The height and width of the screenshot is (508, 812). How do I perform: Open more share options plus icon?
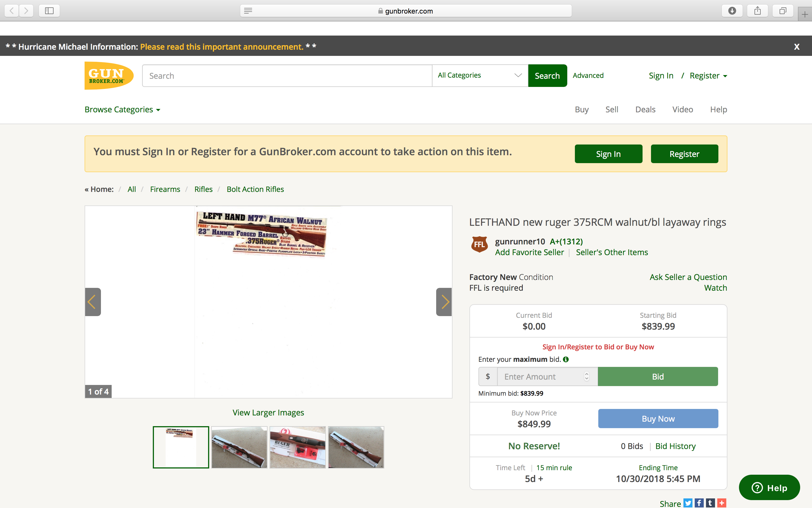click(x=722, y=503)
